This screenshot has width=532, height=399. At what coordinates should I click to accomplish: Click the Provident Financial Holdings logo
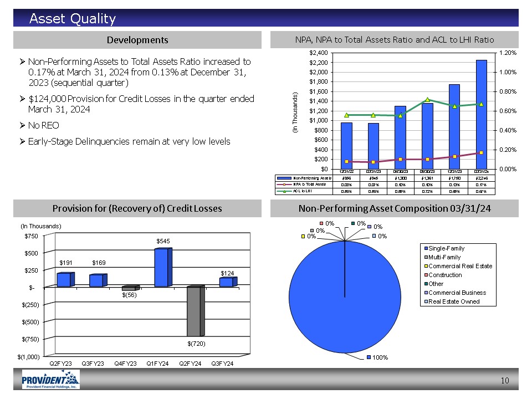point(50,380)
